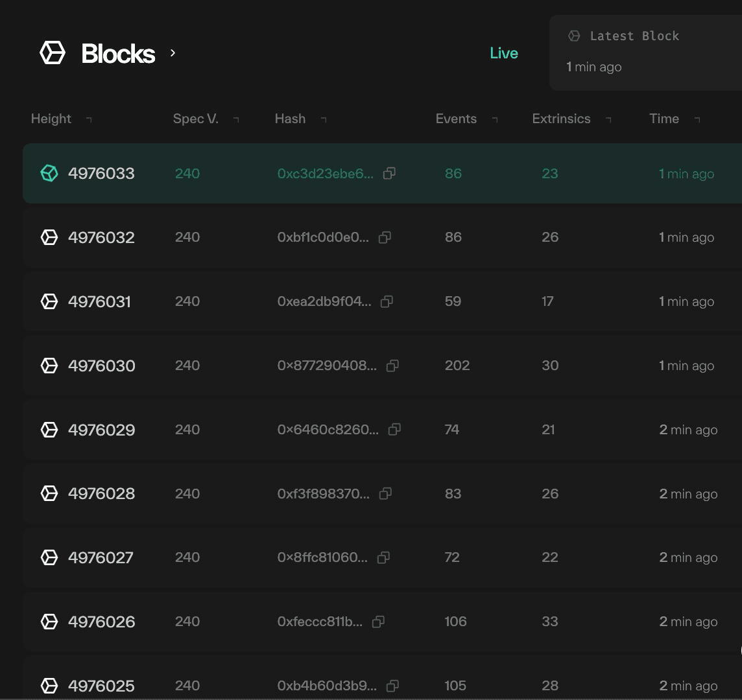This screenshot has width=742, height=700.
Task: Click the block icon for 4976030
Action: point(49,366)
